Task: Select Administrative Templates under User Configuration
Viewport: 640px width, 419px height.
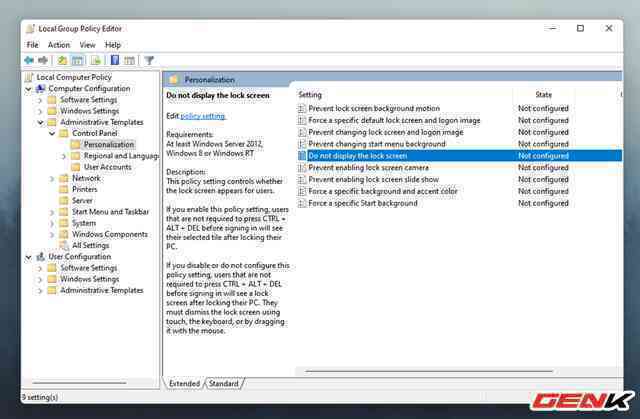Action: click(102, 290)
